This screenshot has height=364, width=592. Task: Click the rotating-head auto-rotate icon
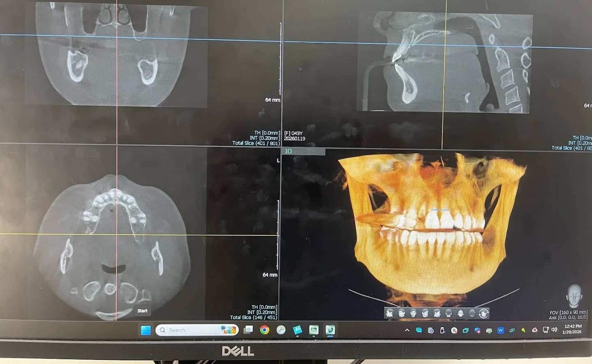[484, 313]
